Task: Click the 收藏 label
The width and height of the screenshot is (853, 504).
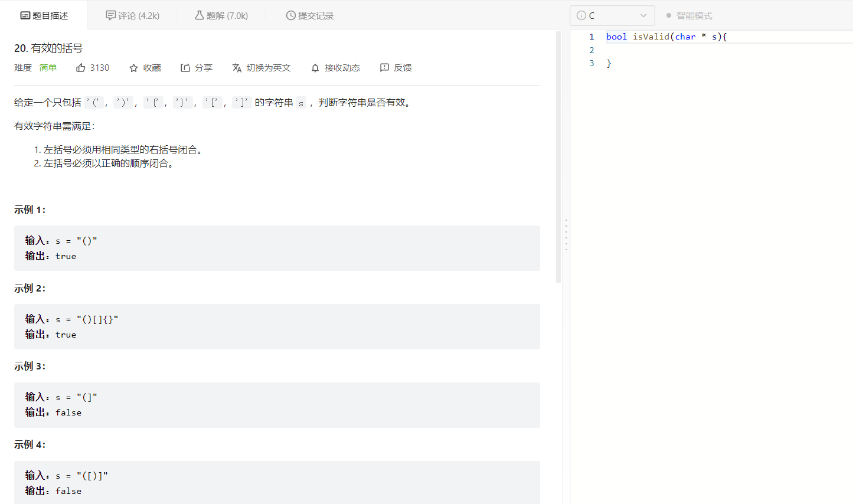Action: (x=152, y=68)
